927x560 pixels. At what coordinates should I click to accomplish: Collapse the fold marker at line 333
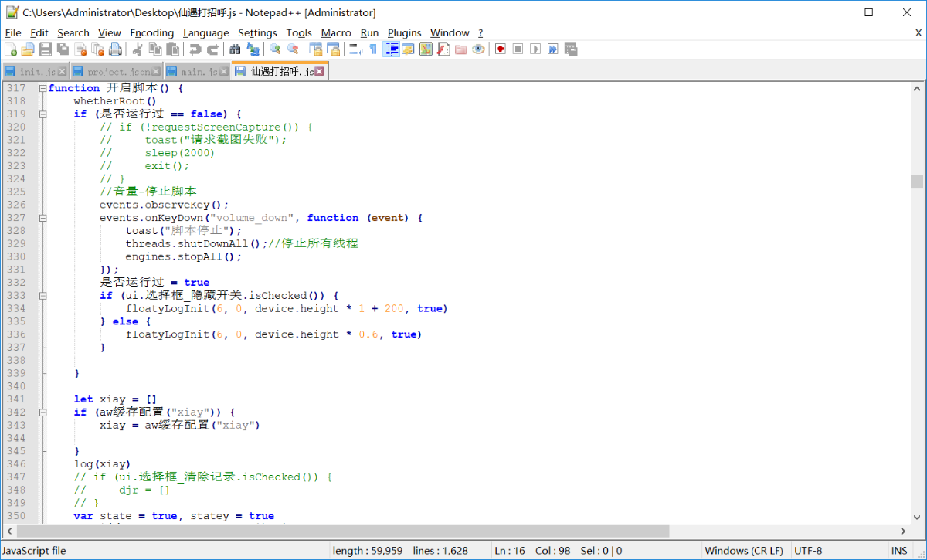click(43, 296)
